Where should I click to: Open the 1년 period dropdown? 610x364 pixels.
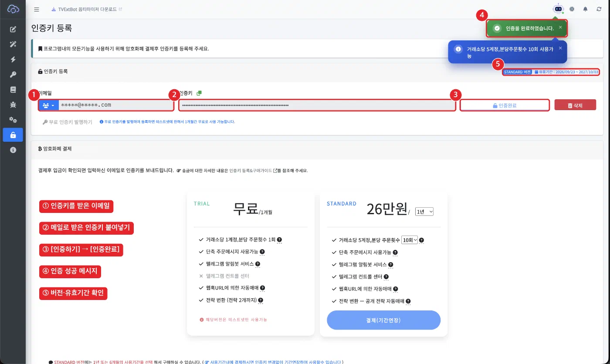coord(424,212)
